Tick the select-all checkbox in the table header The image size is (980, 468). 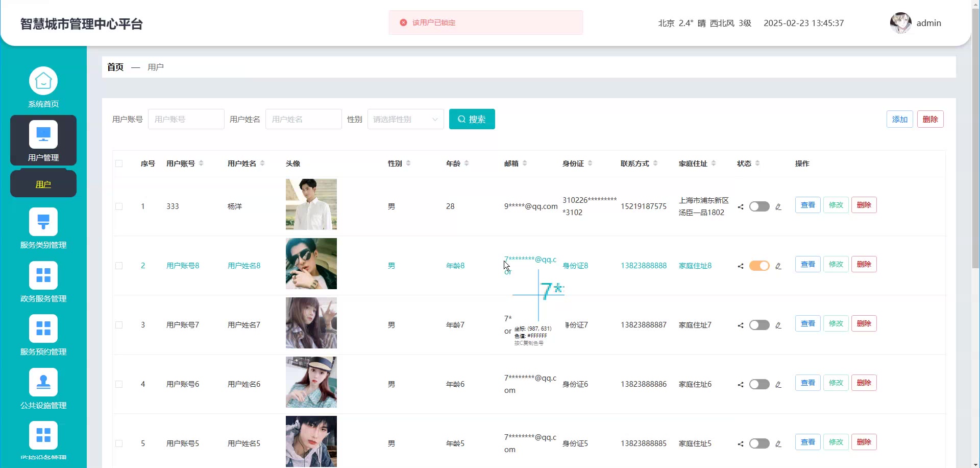coord(119,163)
